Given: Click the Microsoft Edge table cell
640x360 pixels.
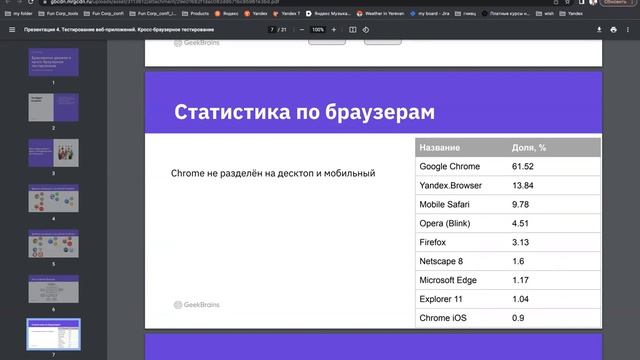Looking at the screenshot, I should pyautogui.click(x=448, y=280).
